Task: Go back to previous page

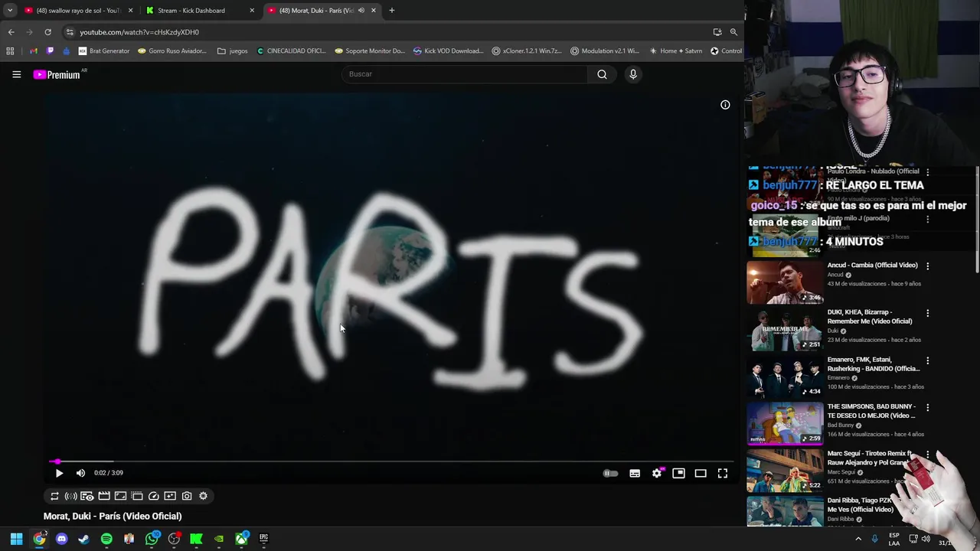Action: pyautogui.click(x=11, y=32)
